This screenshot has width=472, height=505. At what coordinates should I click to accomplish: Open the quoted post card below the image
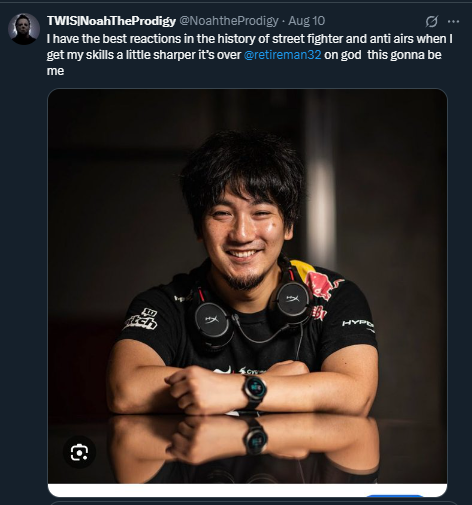tap(253, 503)
